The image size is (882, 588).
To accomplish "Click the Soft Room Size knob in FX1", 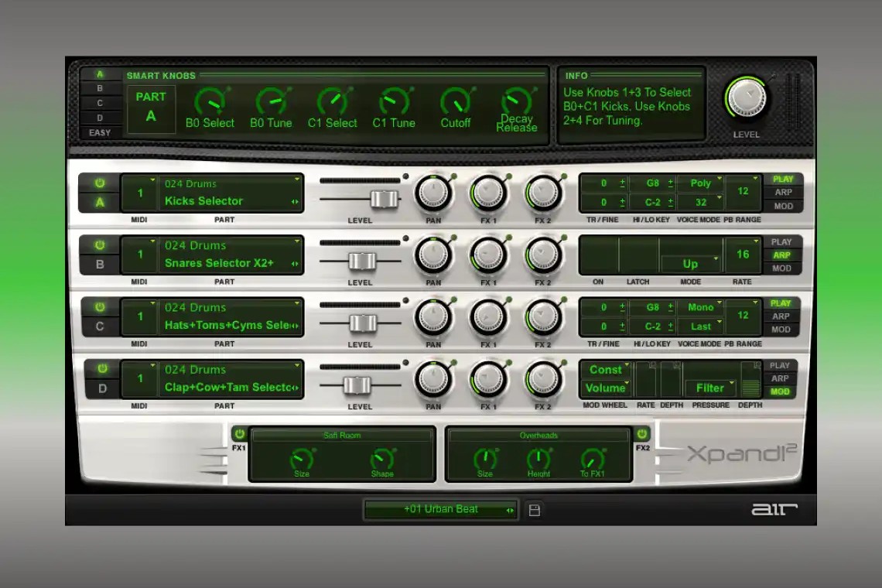I will click(302, 459).
